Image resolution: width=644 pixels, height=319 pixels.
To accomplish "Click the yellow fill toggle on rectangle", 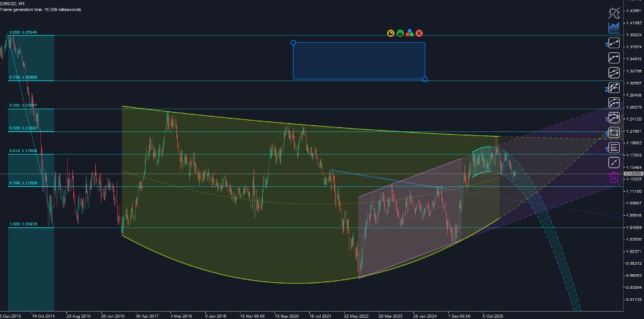I will pyautogui.click(x=390, y=34).
